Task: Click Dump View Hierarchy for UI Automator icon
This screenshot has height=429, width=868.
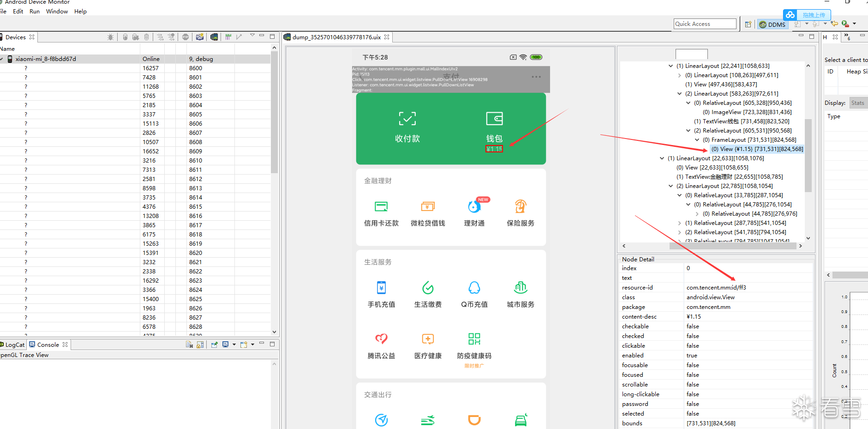Action: [x=214, y=37]
